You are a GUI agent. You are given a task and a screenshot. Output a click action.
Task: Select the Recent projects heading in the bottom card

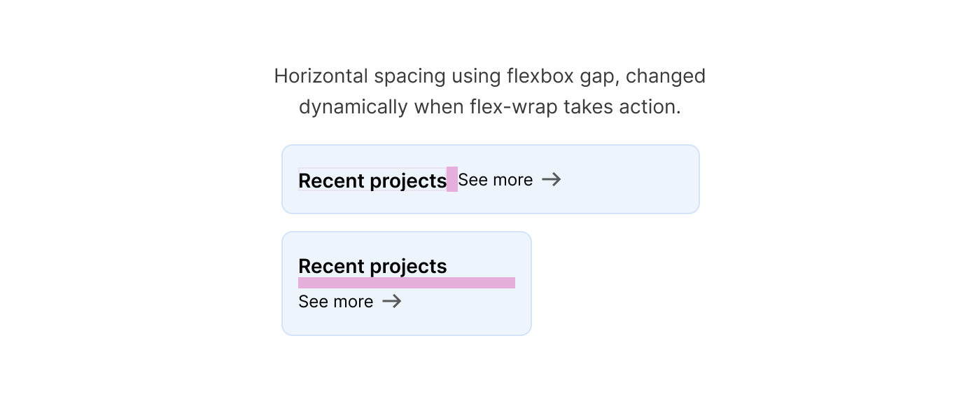tap(372, 266)
